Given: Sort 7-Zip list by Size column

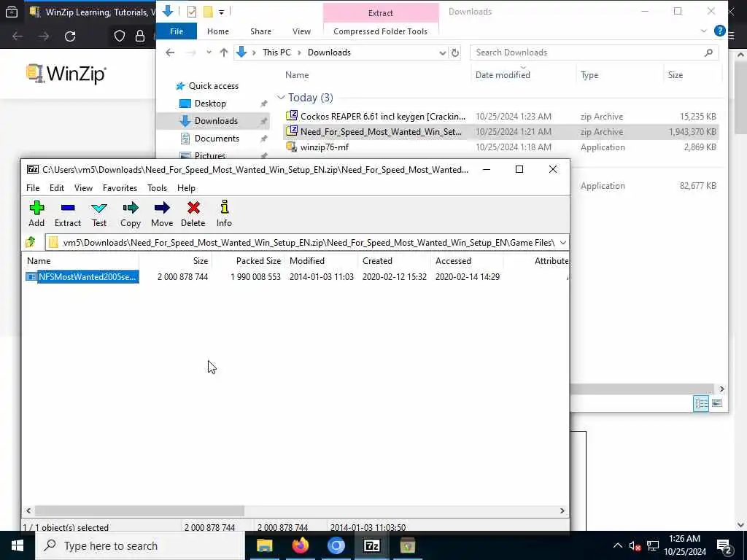Looking at the screenshot, I should (x=200, y=261).
